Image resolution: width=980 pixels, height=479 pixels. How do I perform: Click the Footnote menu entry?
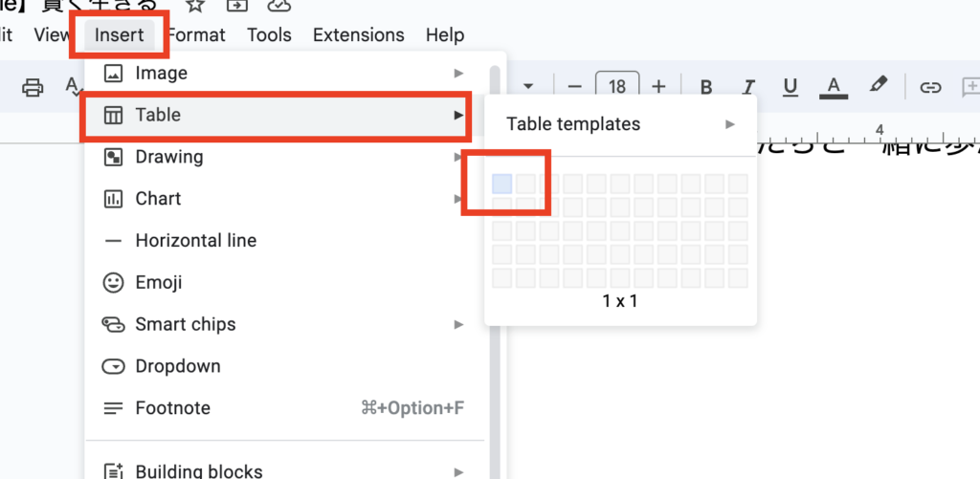173,408
